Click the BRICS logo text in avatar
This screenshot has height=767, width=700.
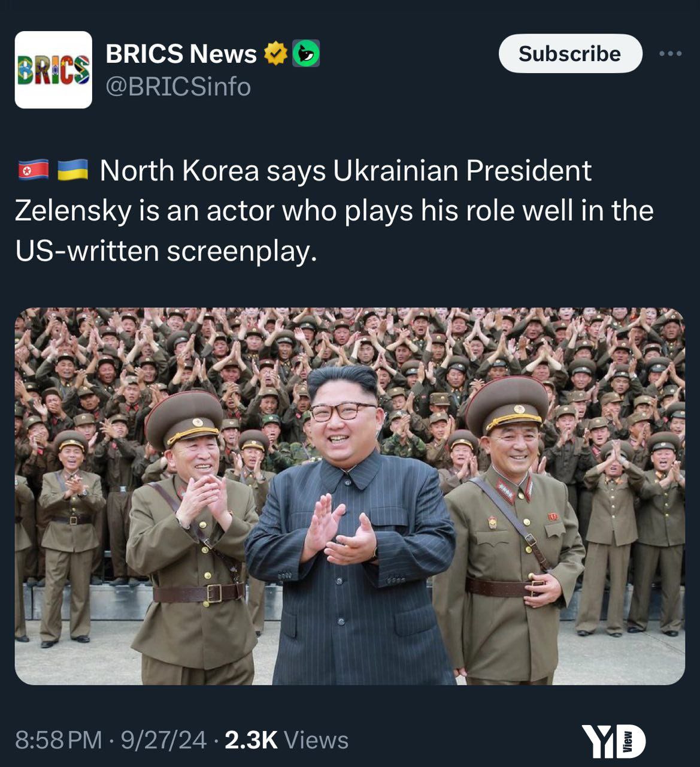click(x=53, y=70)
